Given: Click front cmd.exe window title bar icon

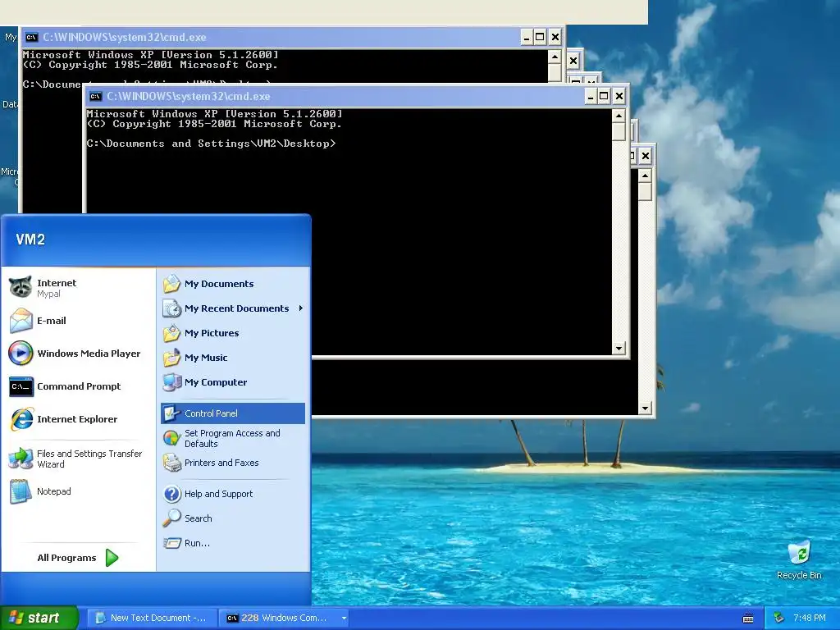Looking at the screenshot, I should pos(96,97).
